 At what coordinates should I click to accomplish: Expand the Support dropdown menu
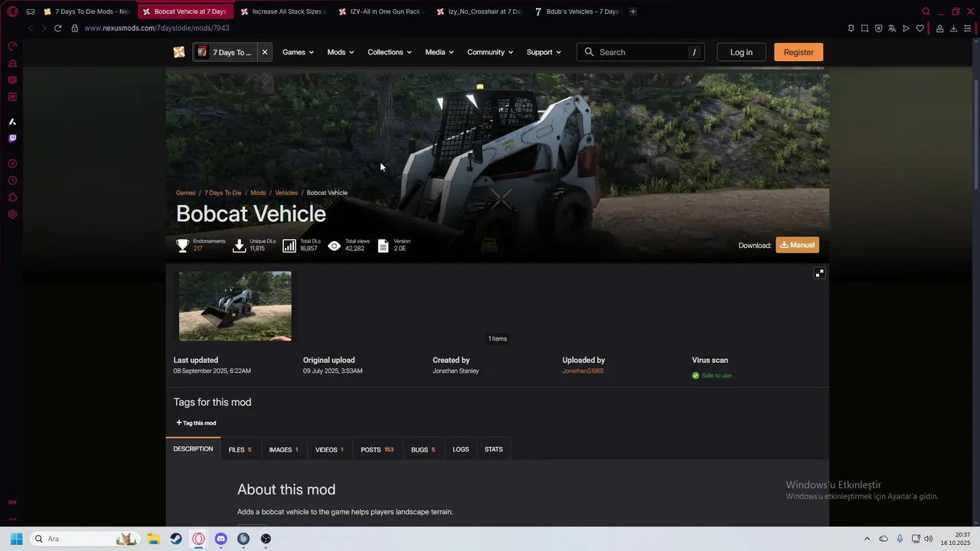544,52
